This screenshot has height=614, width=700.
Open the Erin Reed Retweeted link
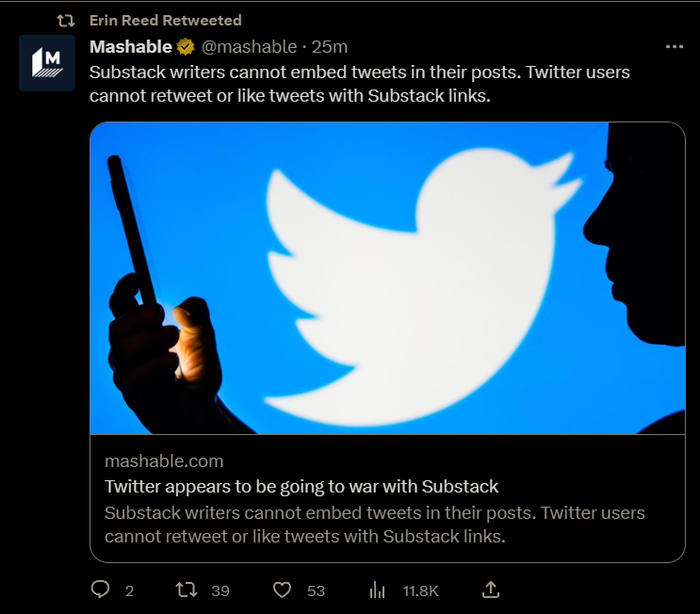point(165,20)
